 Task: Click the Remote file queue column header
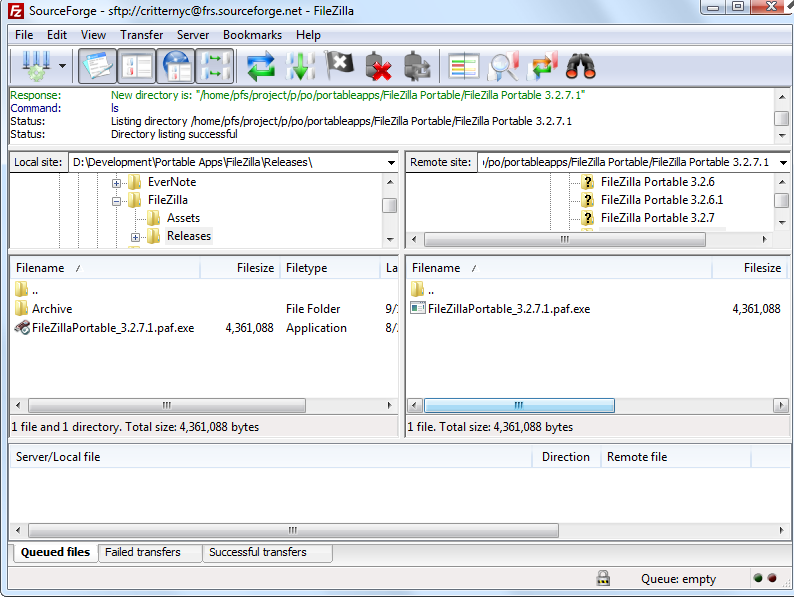(x=676, y=457)
